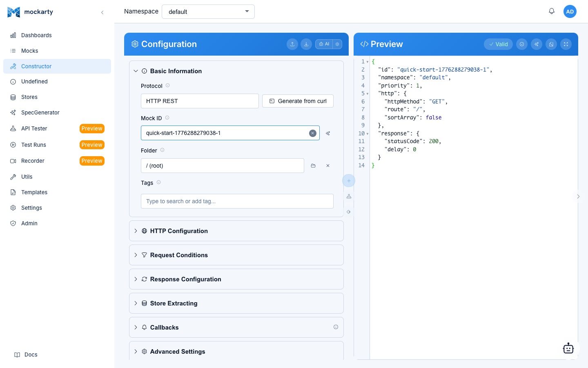Click the Tags info icon
The image size is (588, 368).
[158, 182]
